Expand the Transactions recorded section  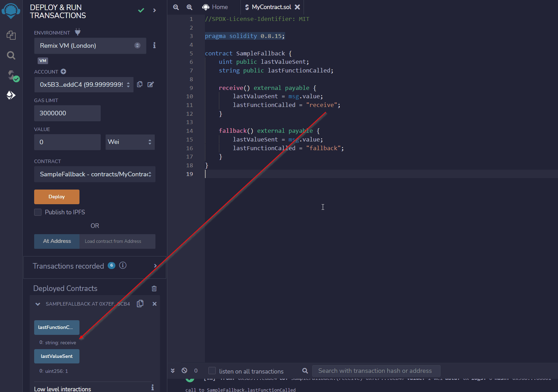tap(155, 266)
